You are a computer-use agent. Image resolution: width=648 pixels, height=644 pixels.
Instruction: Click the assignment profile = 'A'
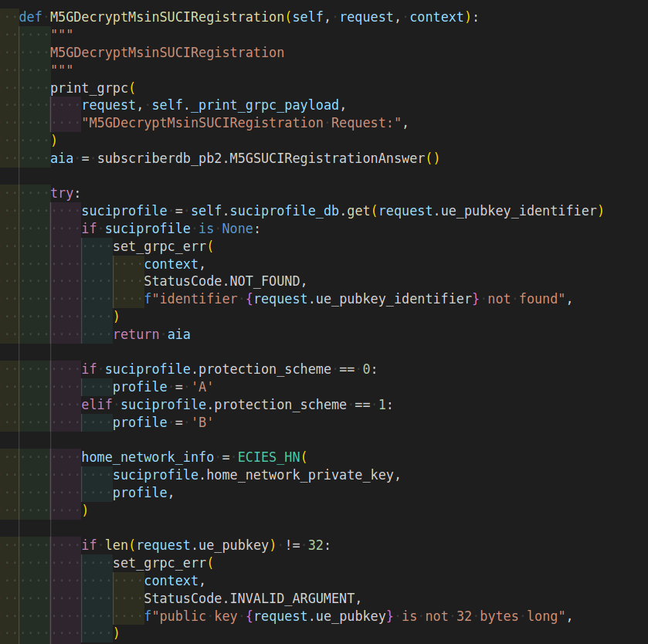pos(163,387)
